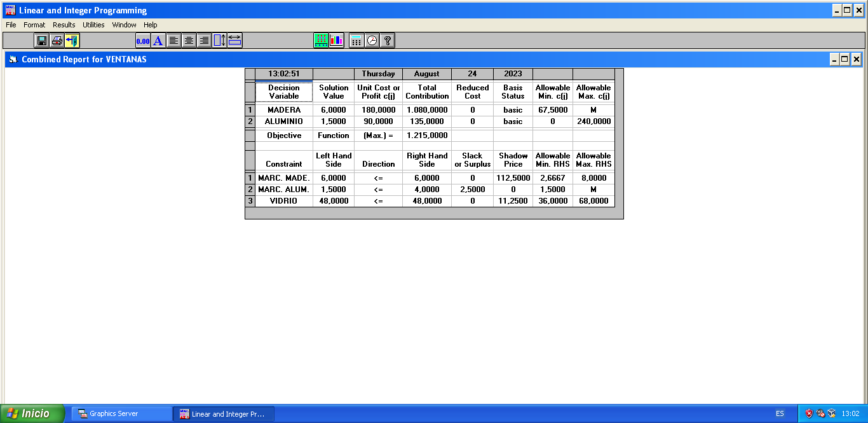Click the Help question mark icon
The image size is (868, 423).
click(386, 39)
